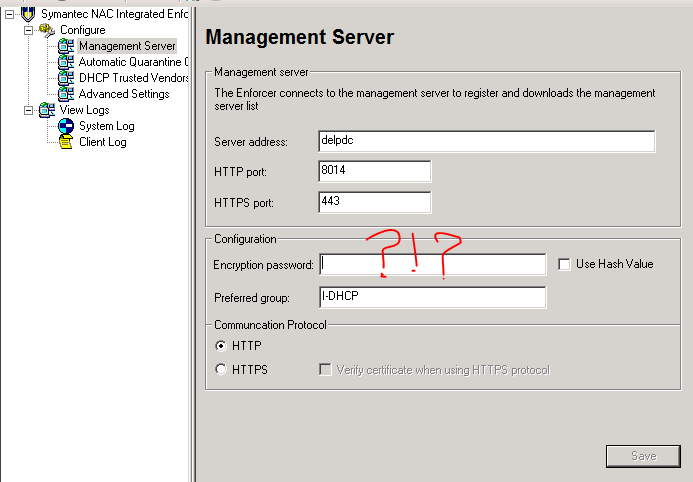Image resolution: width=693 pixels, height=482 pixels.
Task: Click the Client Log notepad icon
Action: (x=66, y=142)
